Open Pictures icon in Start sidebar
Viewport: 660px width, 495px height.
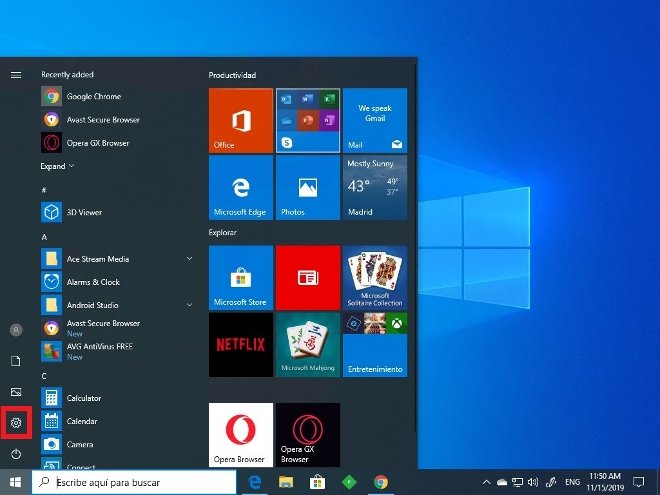pos(16,392)
